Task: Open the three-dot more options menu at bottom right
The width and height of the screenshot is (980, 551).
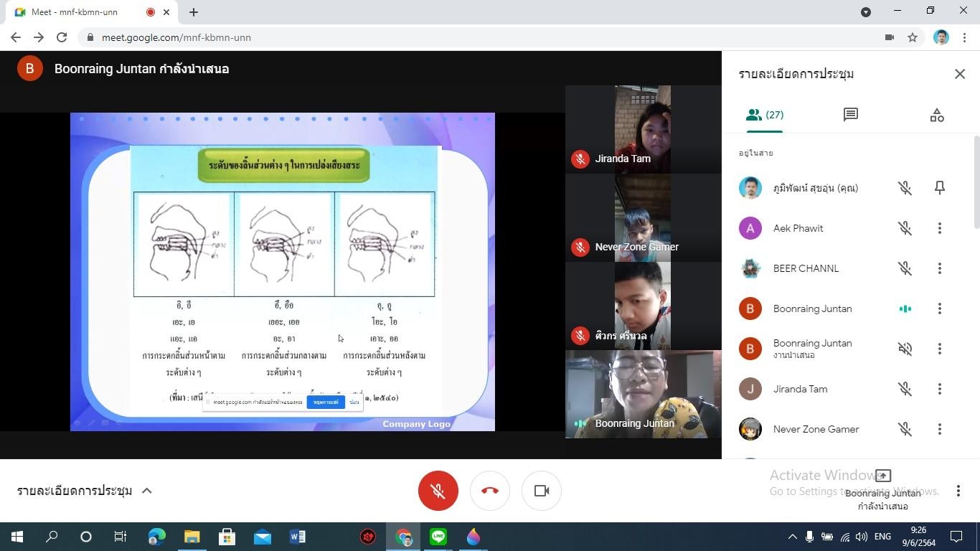Action: point(958,491)
